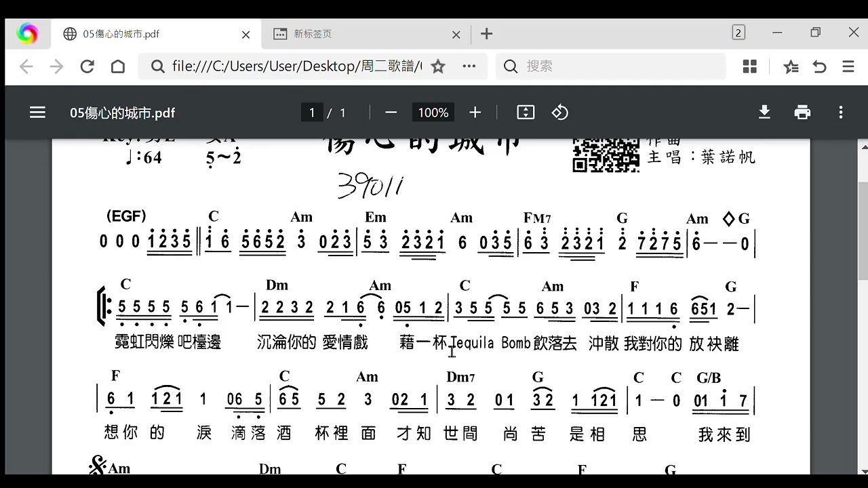Switch to the 新标签页 tab
The width and height of the screenshot is (868, 488).
tap(366, 34)
